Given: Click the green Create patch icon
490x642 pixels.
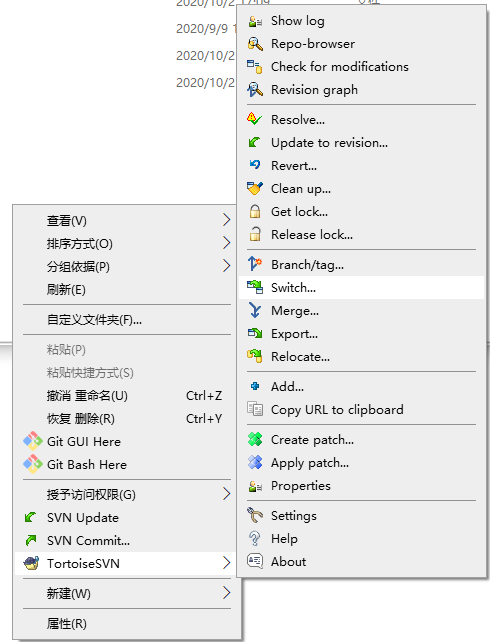Looking at the screenshot, I should point(255,440).
